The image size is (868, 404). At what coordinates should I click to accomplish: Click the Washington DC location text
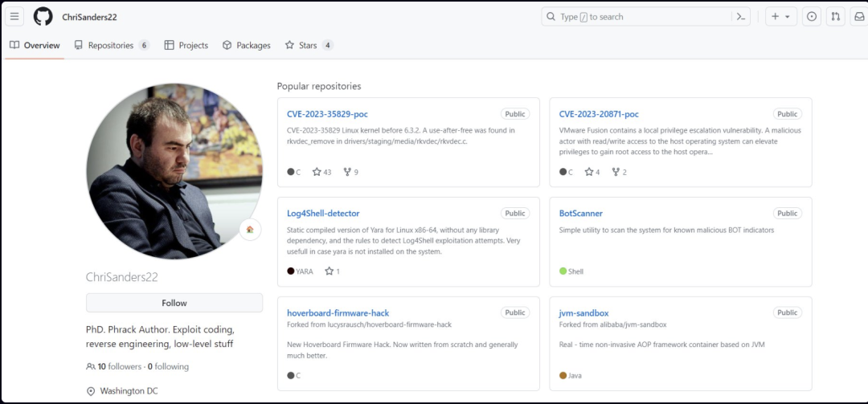click(129, 390)
